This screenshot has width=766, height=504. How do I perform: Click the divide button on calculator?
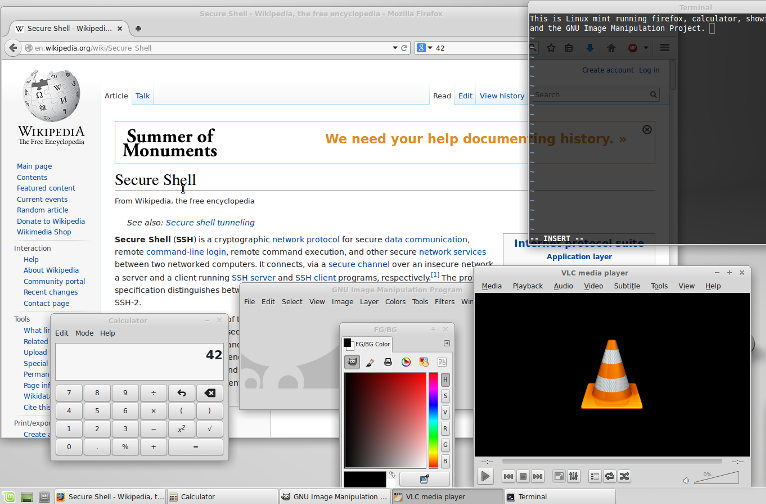tap(153, 393)
